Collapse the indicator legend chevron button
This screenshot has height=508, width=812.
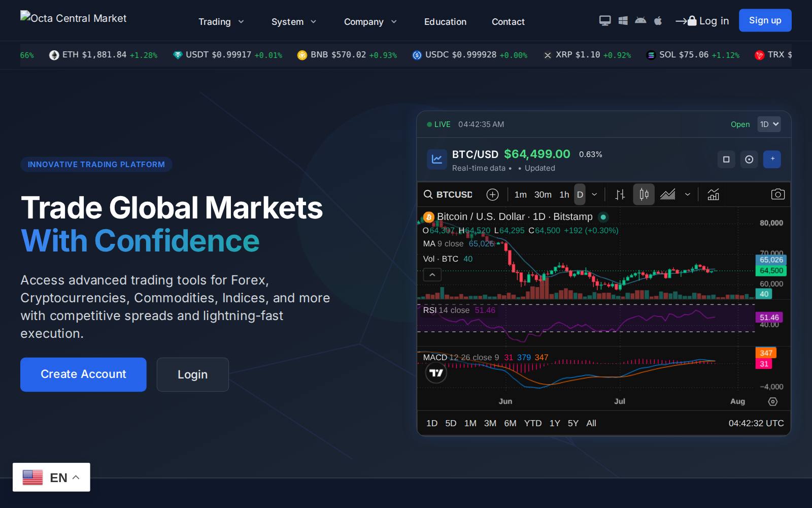click(432, 275)
